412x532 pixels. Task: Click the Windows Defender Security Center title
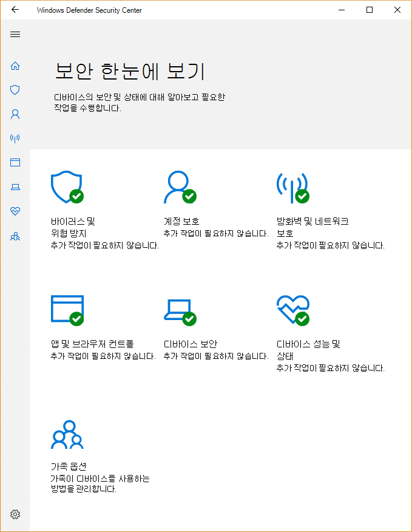click(x=89, y=10)
